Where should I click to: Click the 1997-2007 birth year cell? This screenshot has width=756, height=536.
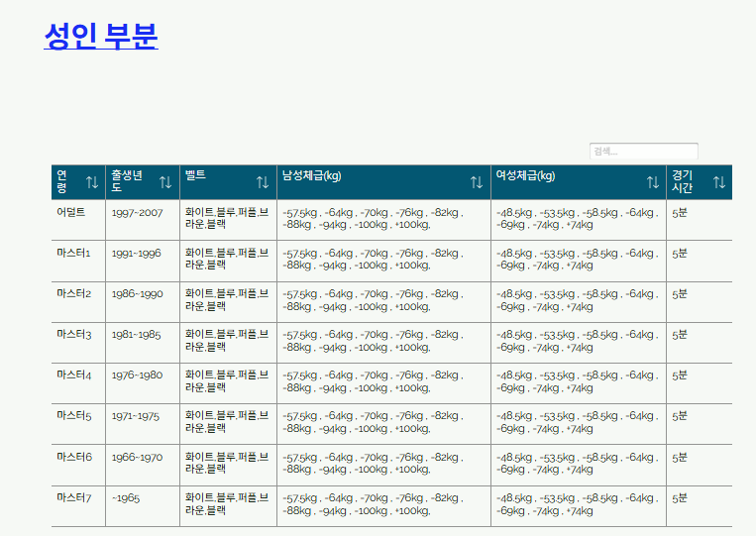(137, 212)
